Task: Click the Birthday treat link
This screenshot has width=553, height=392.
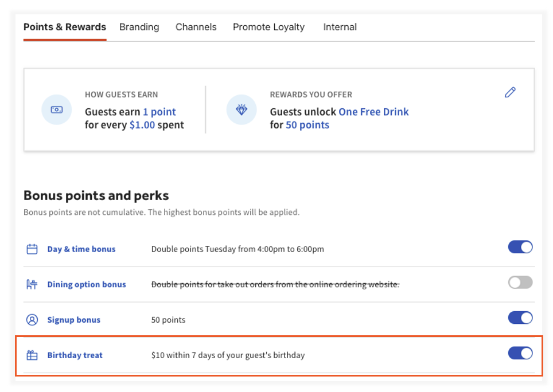Action: pos(75,355)
